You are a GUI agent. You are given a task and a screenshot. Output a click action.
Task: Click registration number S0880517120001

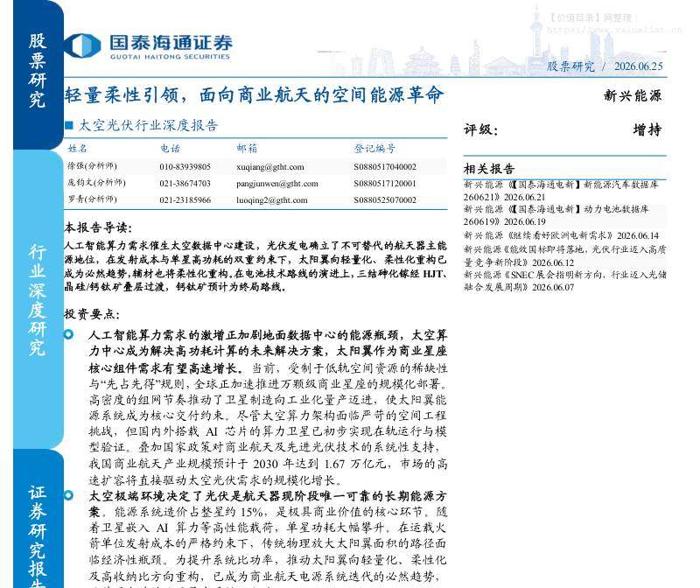tap(385, 184)
